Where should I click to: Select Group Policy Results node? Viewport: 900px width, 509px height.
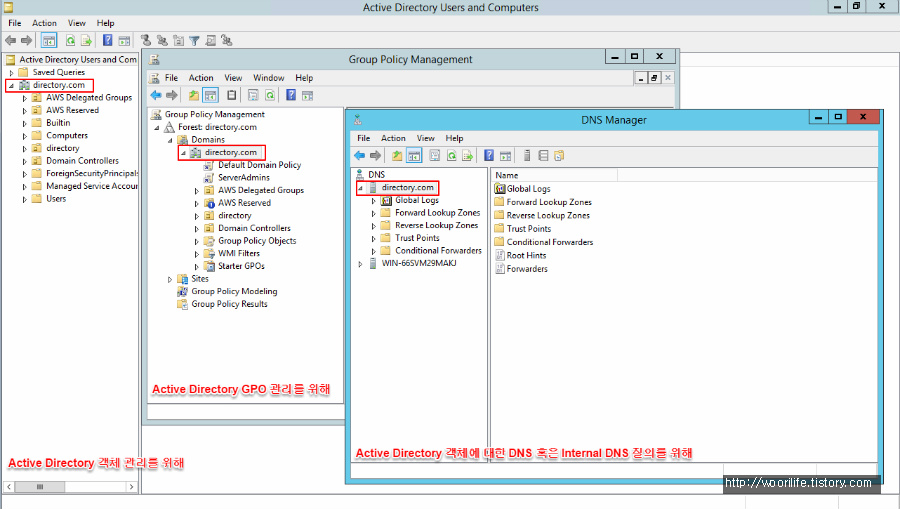(230, 304)
